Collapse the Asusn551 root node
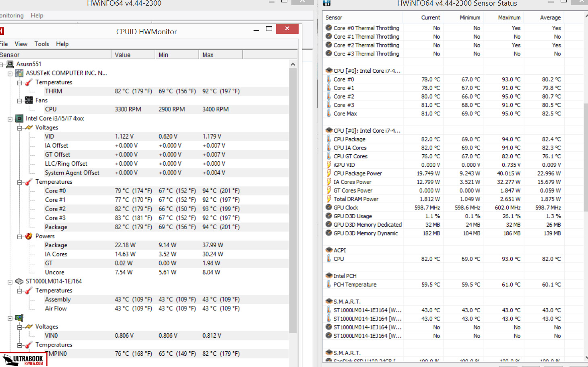Viewport: 588px width, 367px height. tap(2, 64)
